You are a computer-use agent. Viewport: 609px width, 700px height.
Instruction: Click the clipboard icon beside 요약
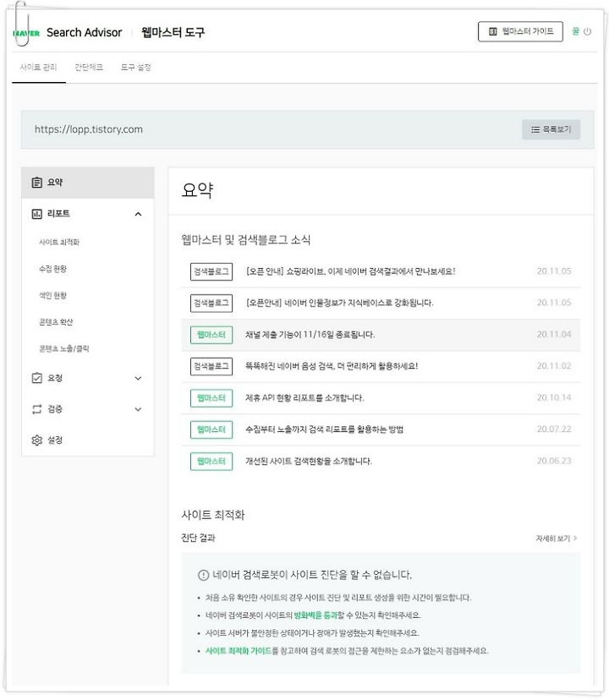36,183
